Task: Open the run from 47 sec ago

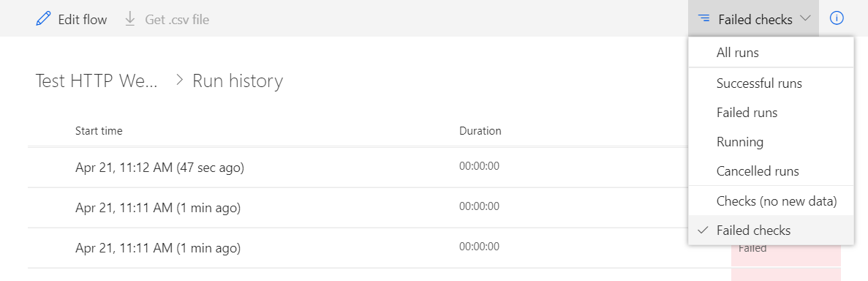Action: pos(159,168)
